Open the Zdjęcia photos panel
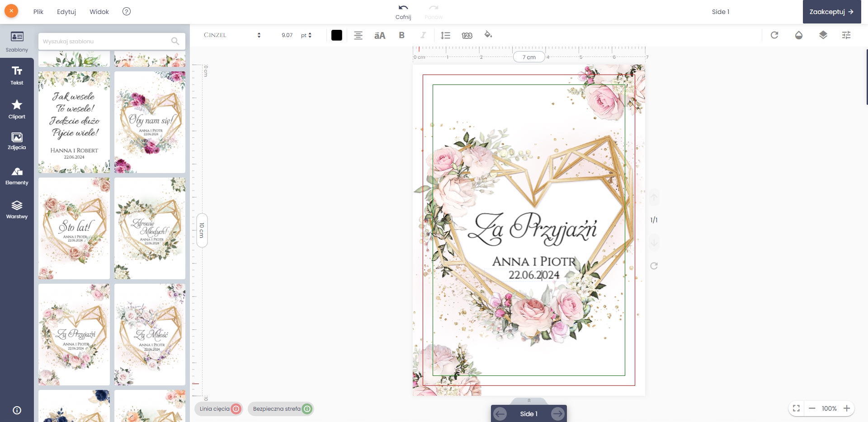 click(17, 141)
